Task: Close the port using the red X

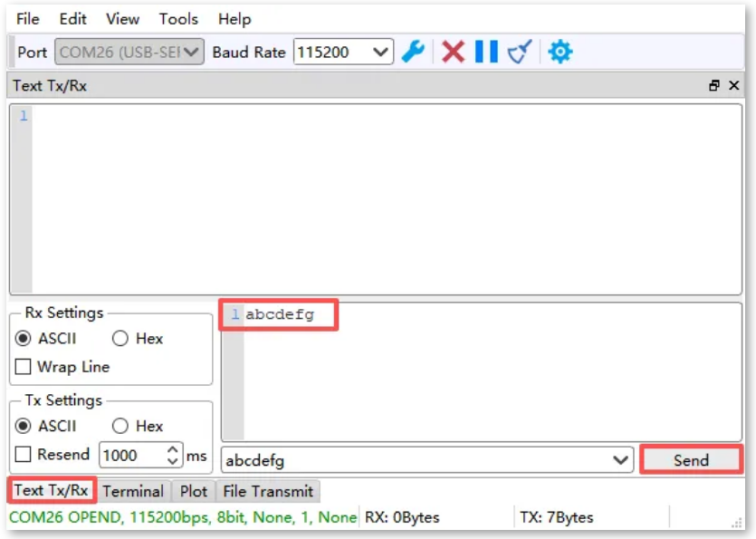Action: click(453, 52)
